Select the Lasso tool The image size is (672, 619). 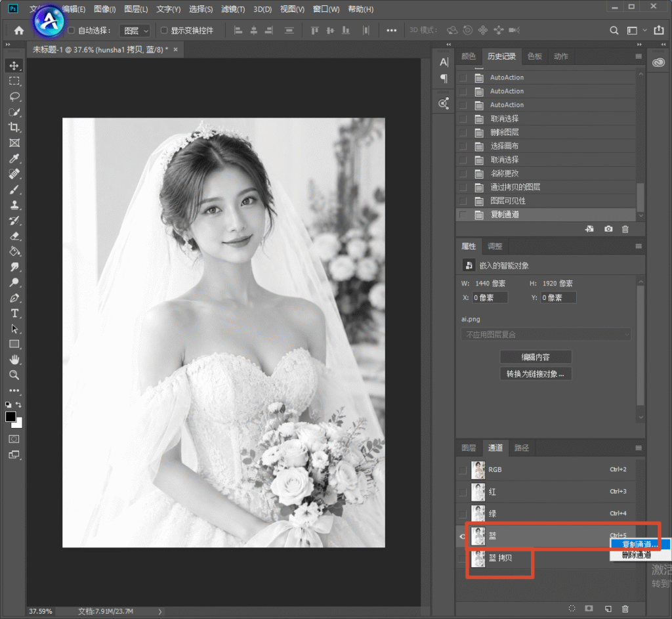click(14, 96)
